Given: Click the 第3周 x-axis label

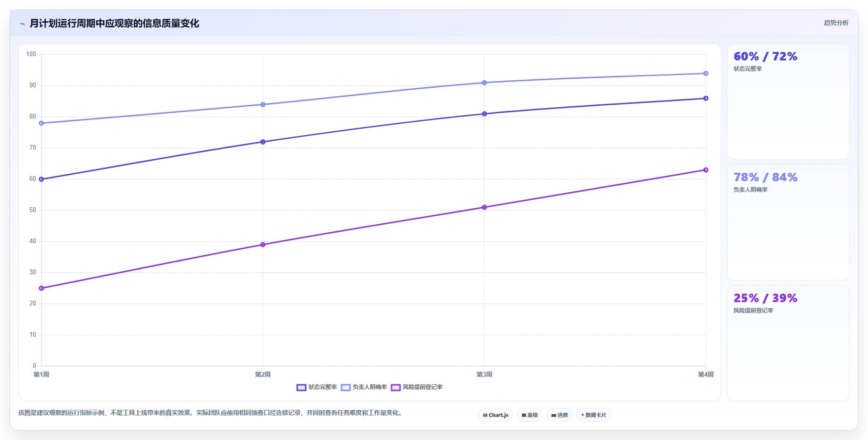Looking at the screenshot, I should tap(484, 374).
